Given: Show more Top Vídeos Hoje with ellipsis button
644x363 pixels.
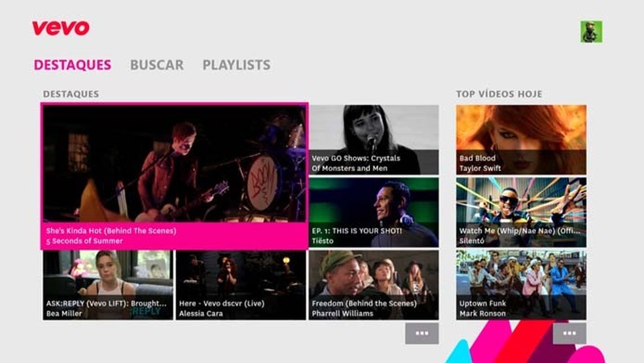Looking at the screenshot, I should tap(569, 334).
